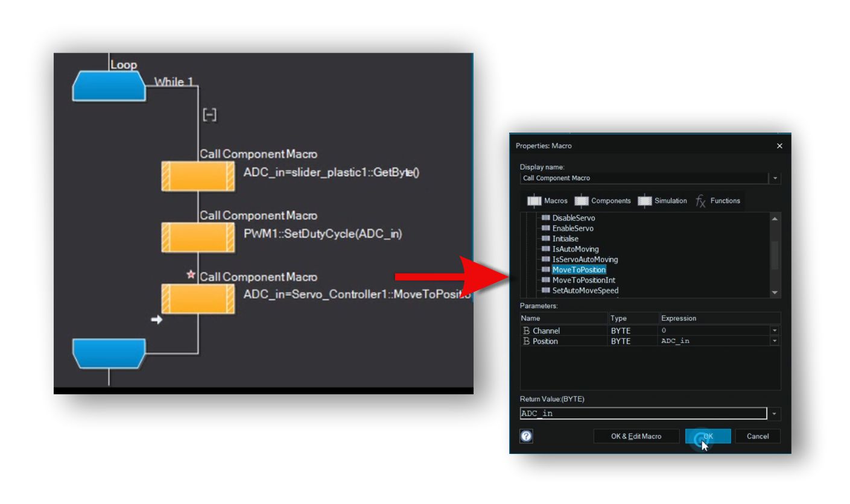This screenshot has width=850, height=504.
Task: Switch to the Functions tab
Action: [x=718, y=201]
